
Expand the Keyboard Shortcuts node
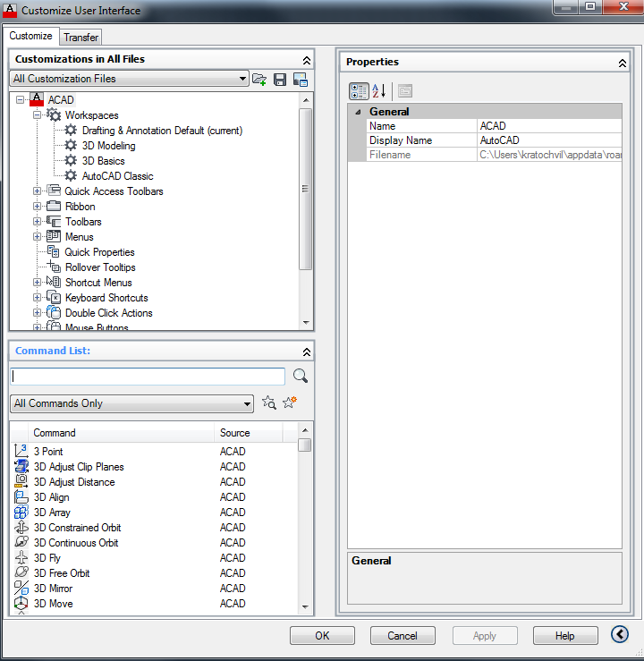[37, 297]
